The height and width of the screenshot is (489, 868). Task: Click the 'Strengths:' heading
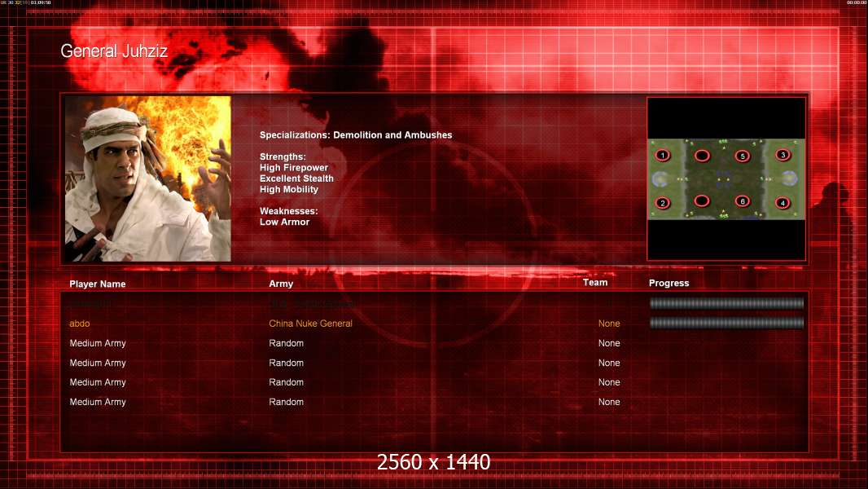coord(283,156)
